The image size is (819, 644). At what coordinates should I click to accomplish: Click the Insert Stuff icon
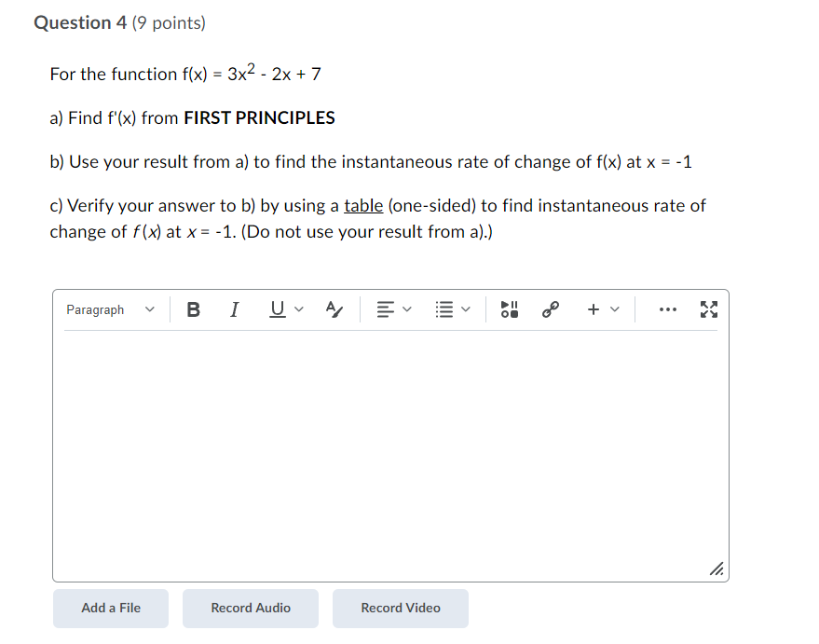(x=509, y=309)
